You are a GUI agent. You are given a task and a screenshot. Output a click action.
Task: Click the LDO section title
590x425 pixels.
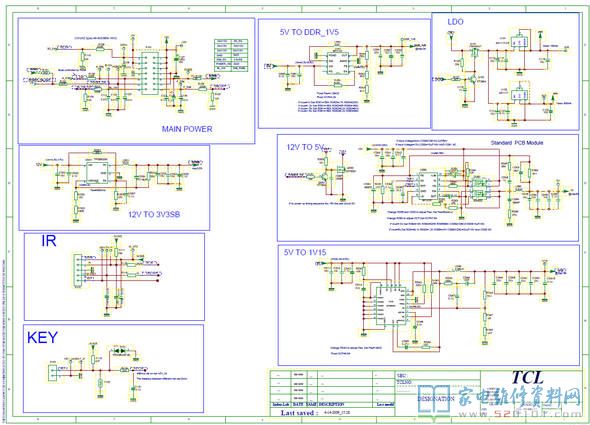(x=455, y=22)
